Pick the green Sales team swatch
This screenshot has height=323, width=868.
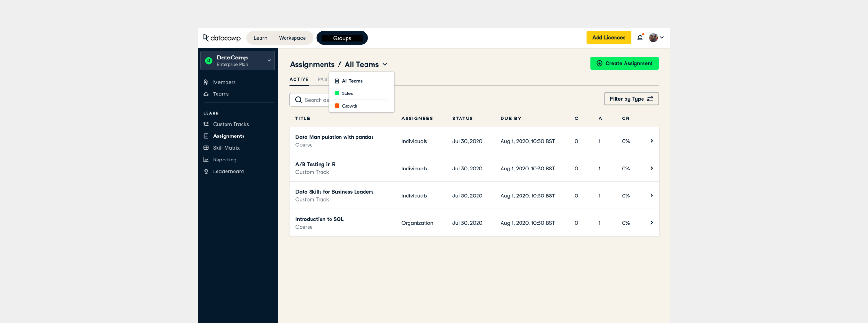coord(337,93)
